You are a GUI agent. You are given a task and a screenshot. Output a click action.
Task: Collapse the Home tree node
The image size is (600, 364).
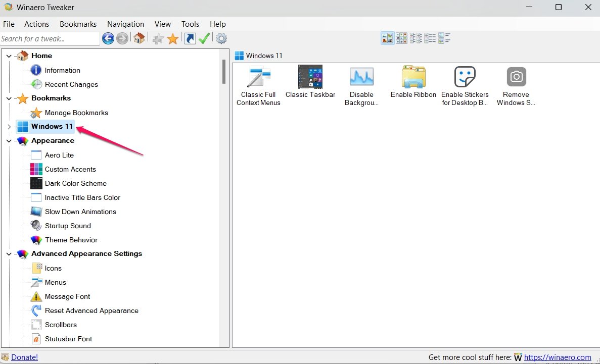(9, 56)
